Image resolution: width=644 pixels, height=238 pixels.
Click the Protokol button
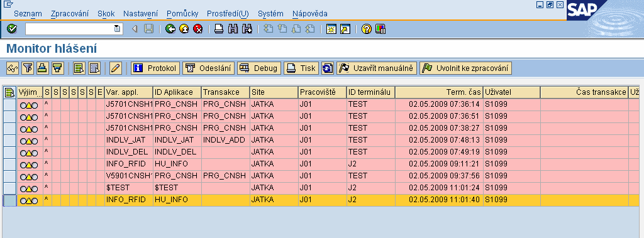coord(156,68)
